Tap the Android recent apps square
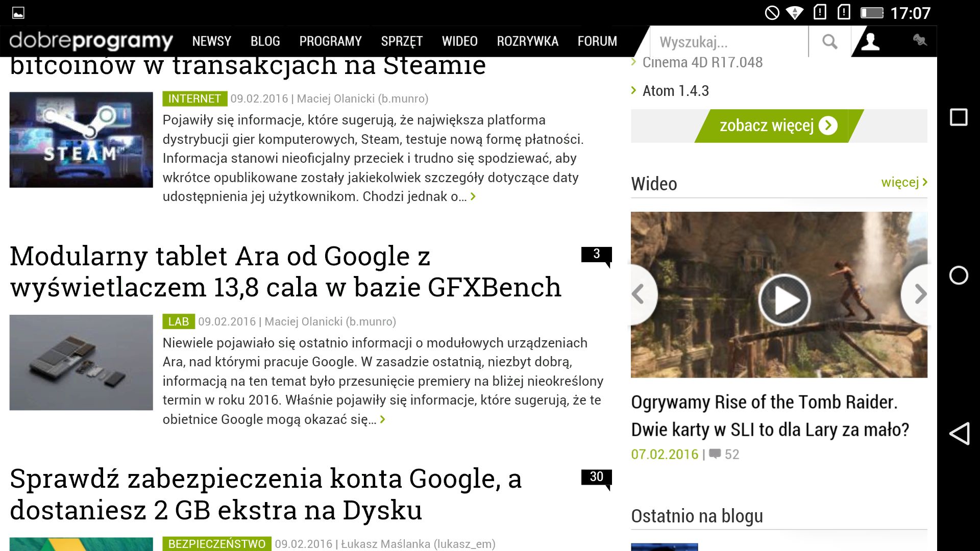 959,117
